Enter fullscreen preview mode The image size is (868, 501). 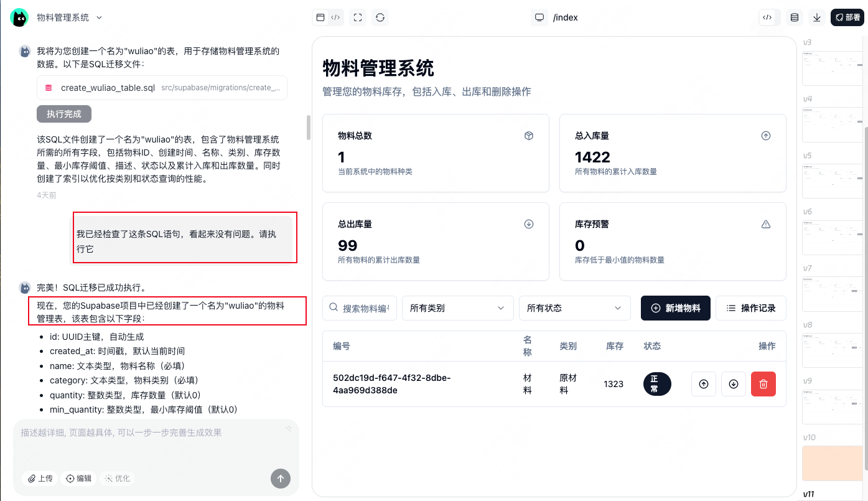(357, 17)
